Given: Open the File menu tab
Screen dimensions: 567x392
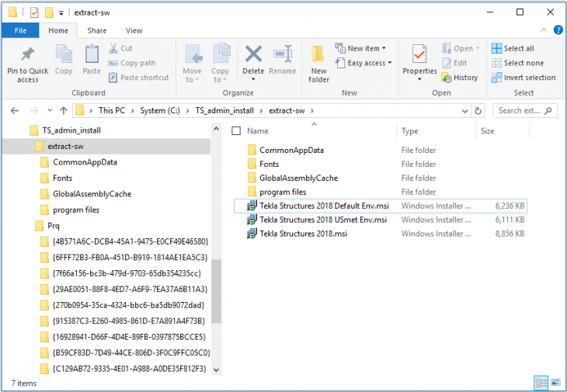Looking at the screenshot, I should (x=20, y=31).
